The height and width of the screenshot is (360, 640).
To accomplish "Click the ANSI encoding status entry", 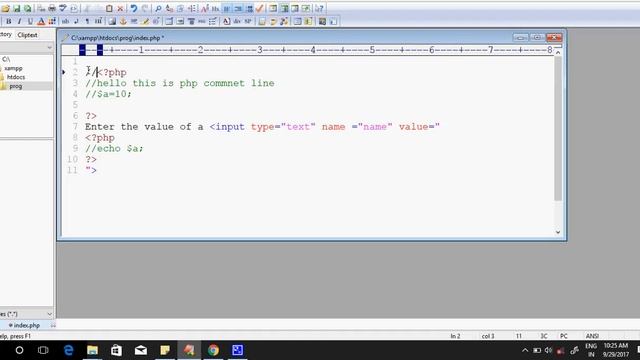I will (x=592, y=336).
